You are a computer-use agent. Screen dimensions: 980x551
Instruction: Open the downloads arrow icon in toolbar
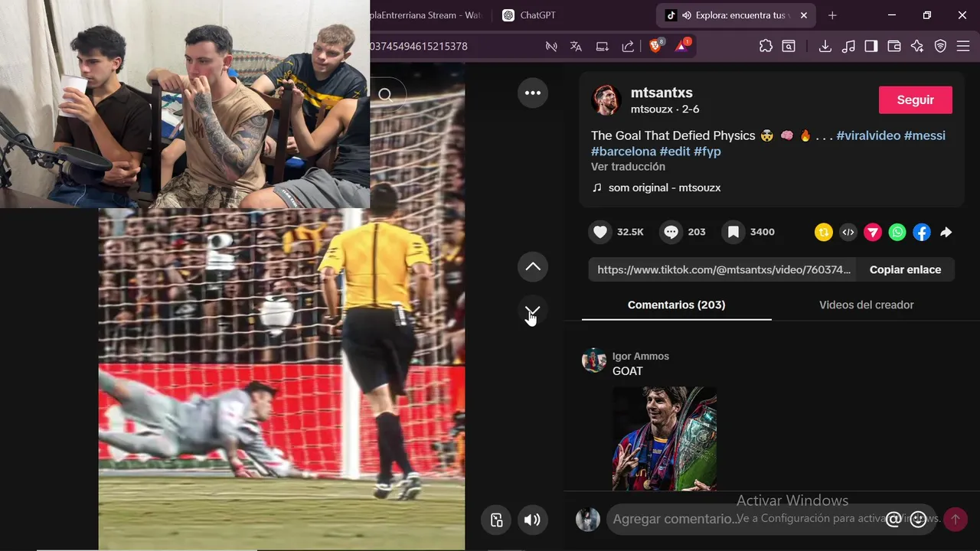coord(825,46)
